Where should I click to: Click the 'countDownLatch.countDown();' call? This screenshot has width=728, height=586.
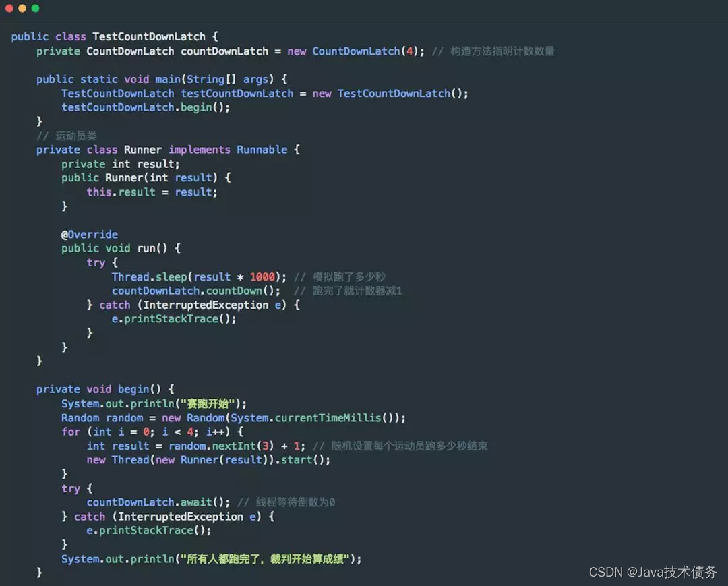(x=196, y=291)
